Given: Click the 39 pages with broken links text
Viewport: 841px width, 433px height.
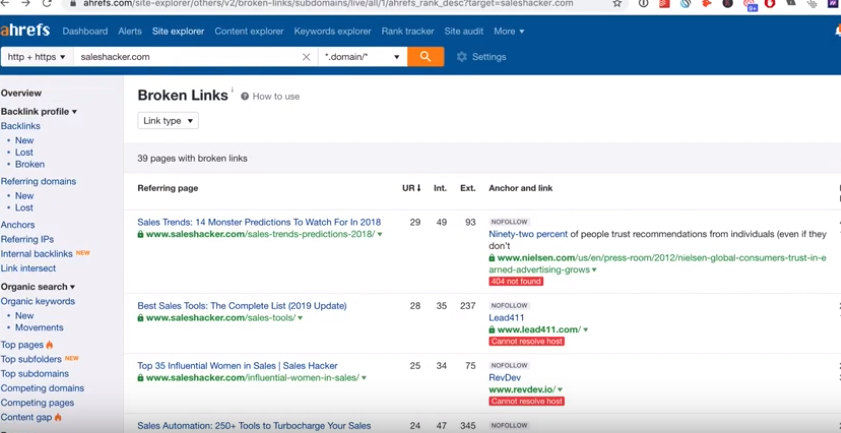Looking at the screenshot, I should click(x=193, y=159).
